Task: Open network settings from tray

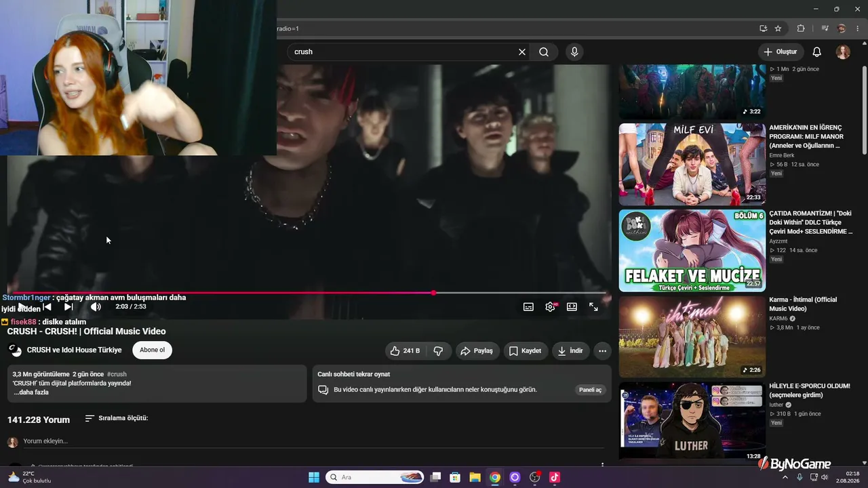Action: 813,477
